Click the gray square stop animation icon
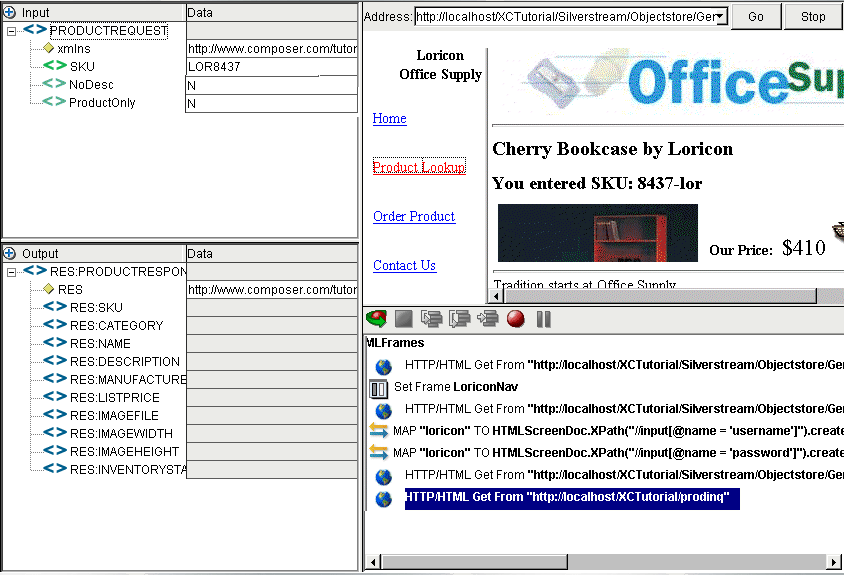Image resolution: width=844 pixels, height=575 pixels. coord(404,319)
